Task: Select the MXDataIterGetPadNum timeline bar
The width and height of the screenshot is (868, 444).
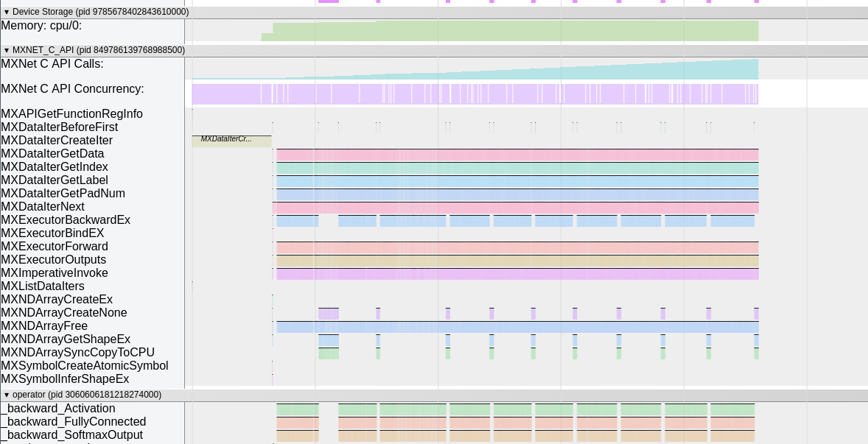Action: 517,194
